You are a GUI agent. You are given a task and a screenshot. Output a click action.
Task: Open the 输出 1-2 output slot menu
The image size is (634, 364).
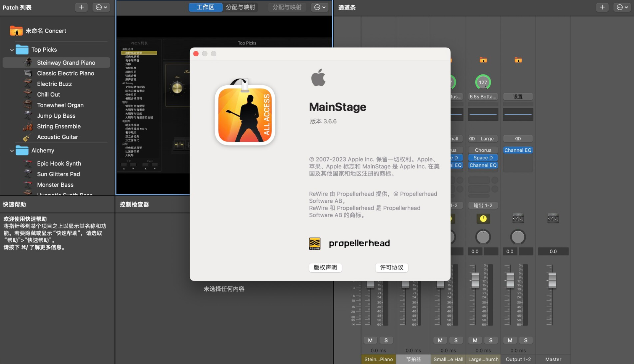(x=483, y=205)
